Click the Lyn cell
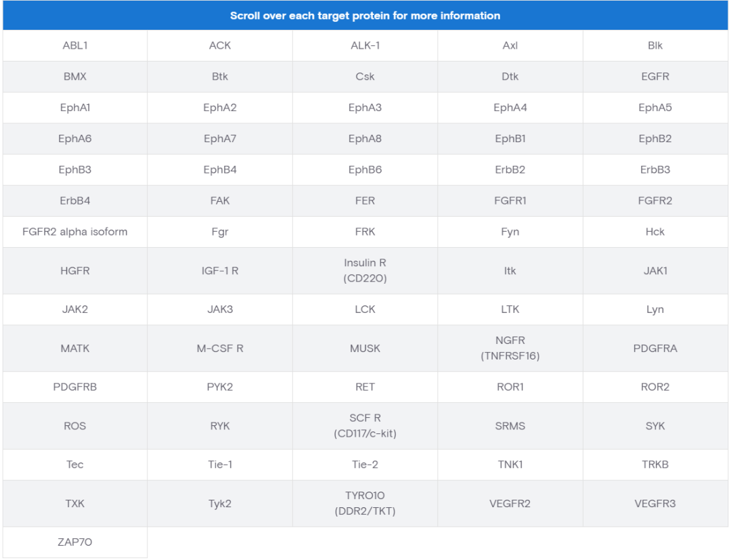 pyautogui.click(x=655, y=309)
